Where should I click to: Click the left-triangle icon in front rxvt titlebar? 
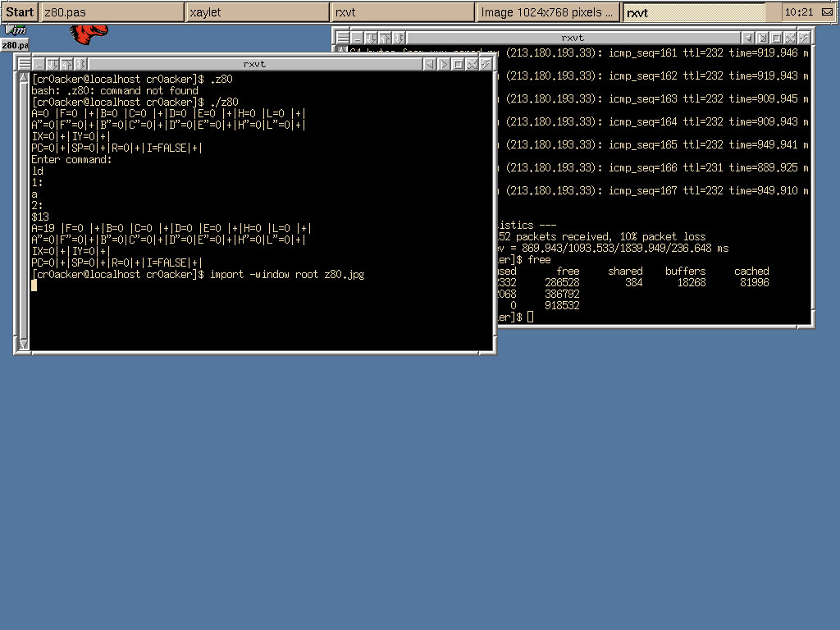(x=428, y=64)
